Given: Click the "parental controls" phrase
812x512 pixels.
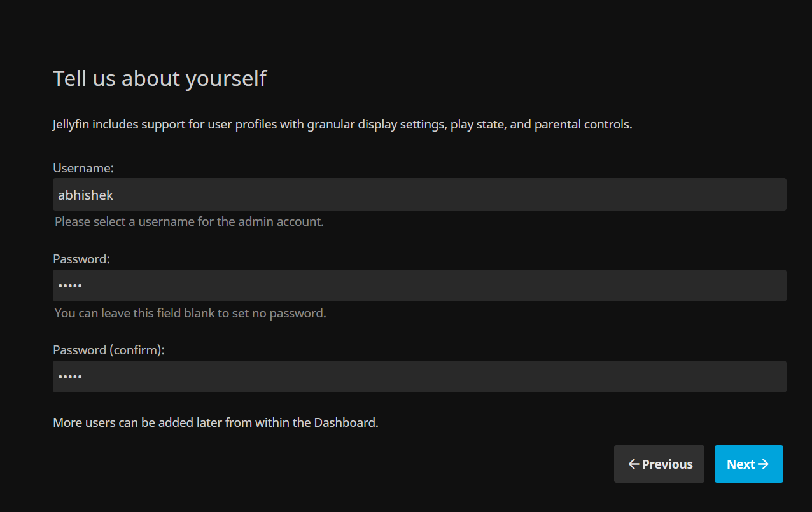Looking at the screenshot, I should (x=582, y=125).
